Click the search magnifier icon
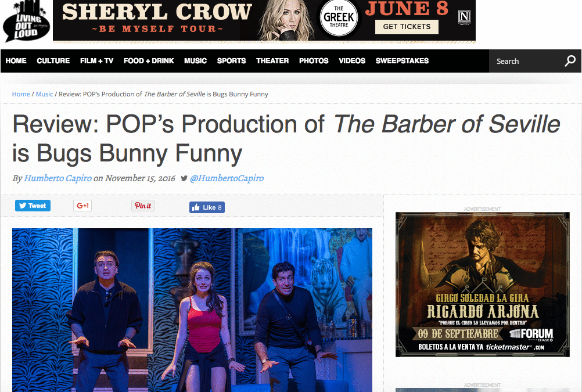This screenshot has height=392, width=582. tap(570, 61)
